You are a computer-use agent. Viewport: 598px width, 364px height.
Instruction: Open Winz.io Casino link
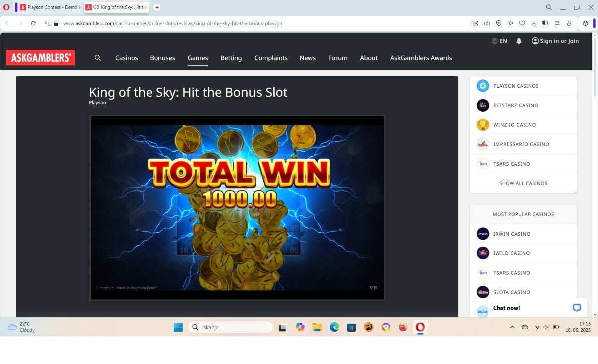(523, 125)
